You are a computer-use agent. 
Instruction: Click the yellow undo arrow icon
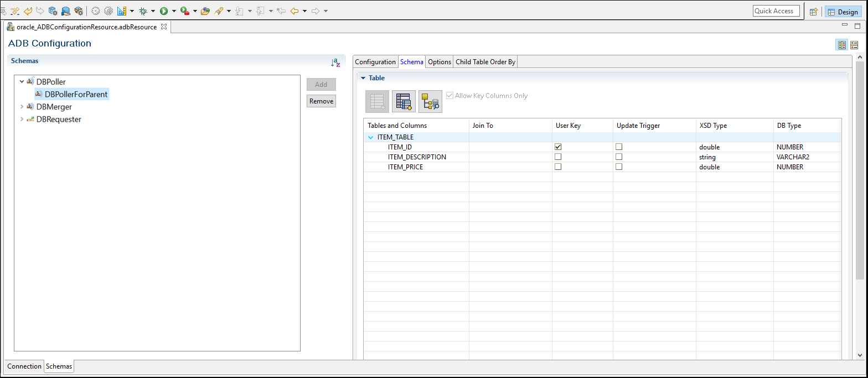pos(28,11)
